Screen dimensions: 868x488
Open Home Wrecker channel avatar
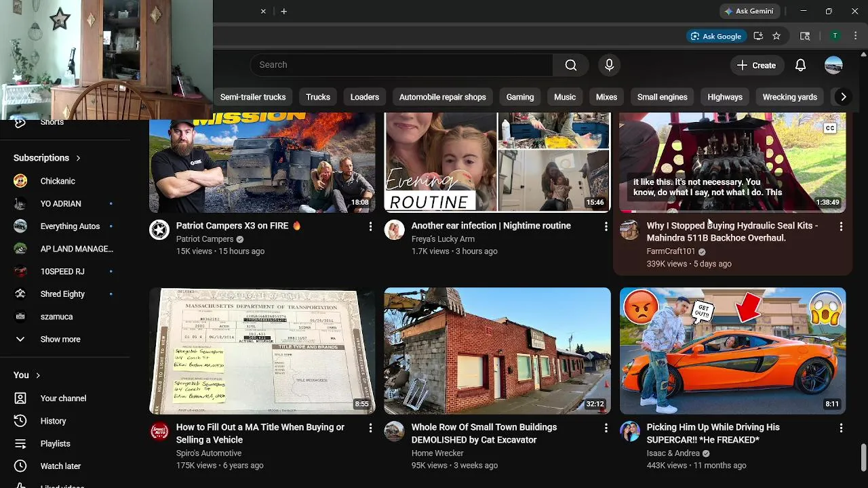tap(394, 432)
